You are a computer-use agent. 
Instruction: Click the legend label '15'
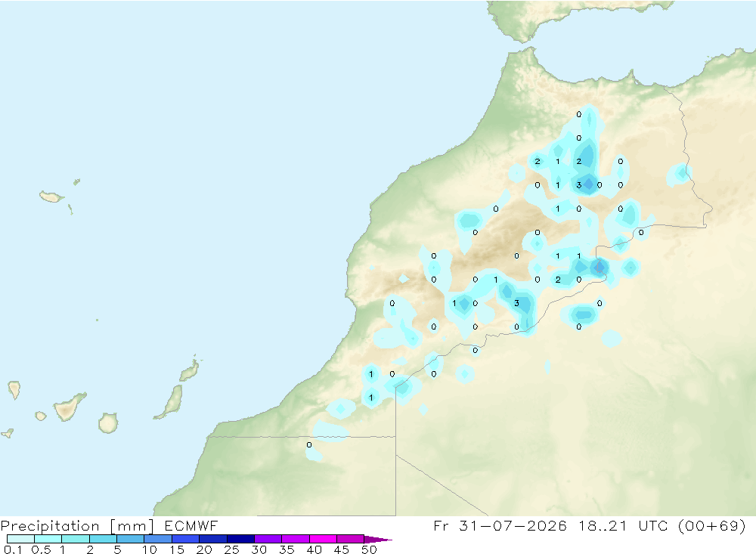[177, 549]
